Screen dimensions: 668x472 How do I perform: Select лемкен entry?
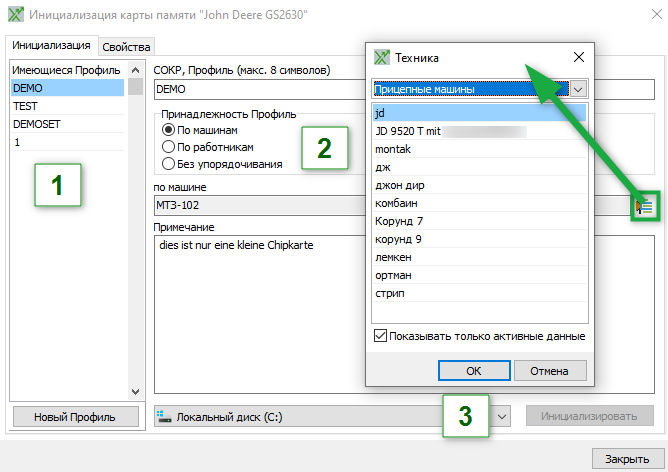click(480, 257)
